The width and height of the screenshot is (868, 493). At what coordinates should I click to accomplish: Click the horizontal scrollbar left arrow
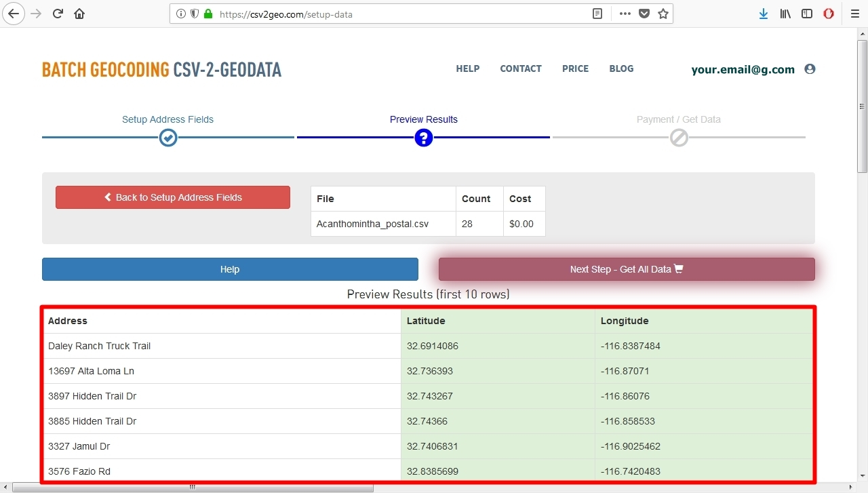point(6,487)
